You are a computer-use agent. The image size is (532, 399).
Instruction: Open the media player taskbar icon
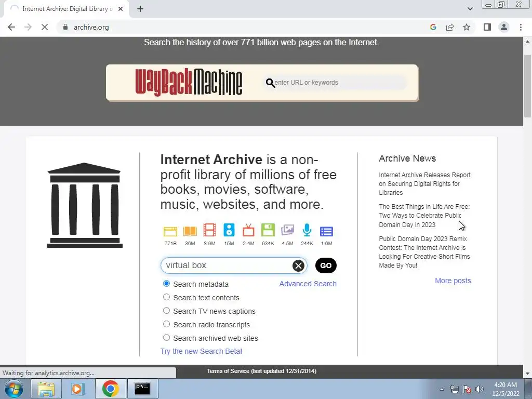tap(77, 389)
